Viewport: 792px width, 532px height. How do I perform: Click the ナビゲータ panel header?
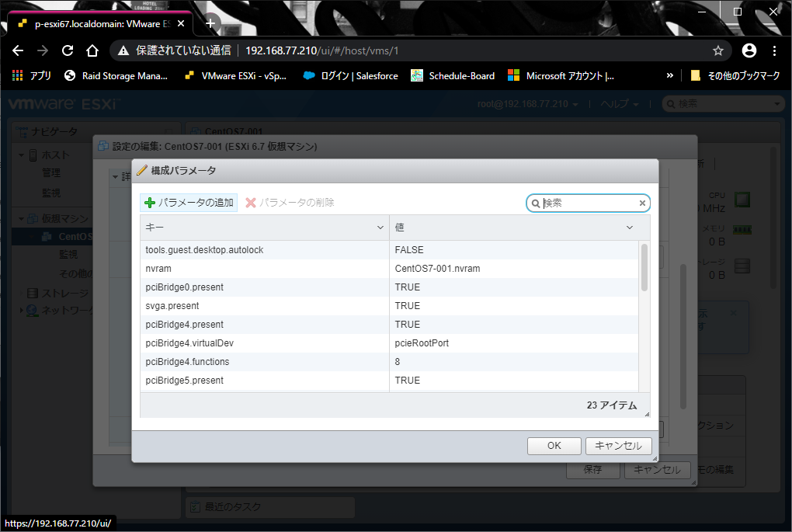click(x=96, y=131)
